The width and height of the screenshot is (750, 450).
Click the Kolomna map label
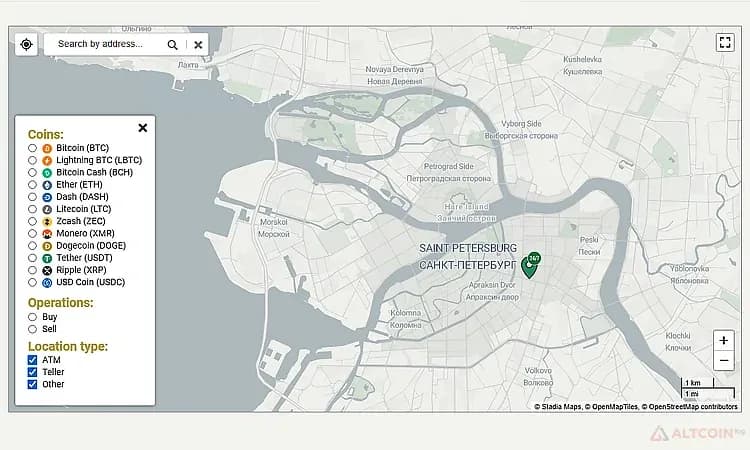point(406,313)
